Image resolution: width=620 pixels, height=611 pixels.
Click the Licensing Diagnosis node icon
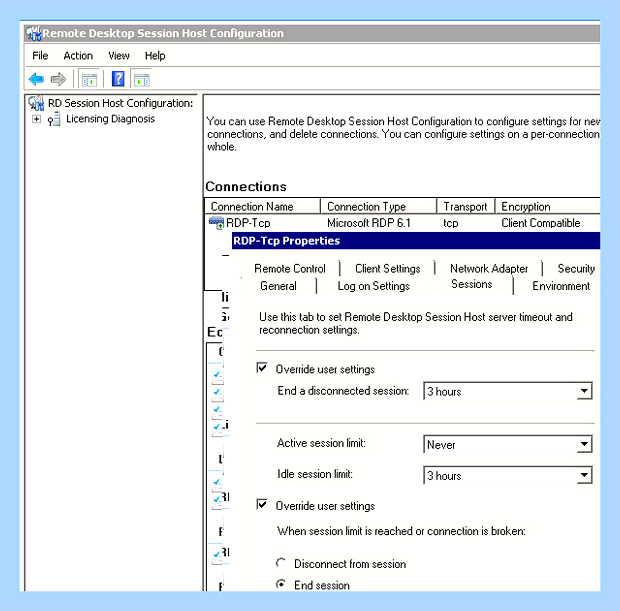(x=54, y=119)
